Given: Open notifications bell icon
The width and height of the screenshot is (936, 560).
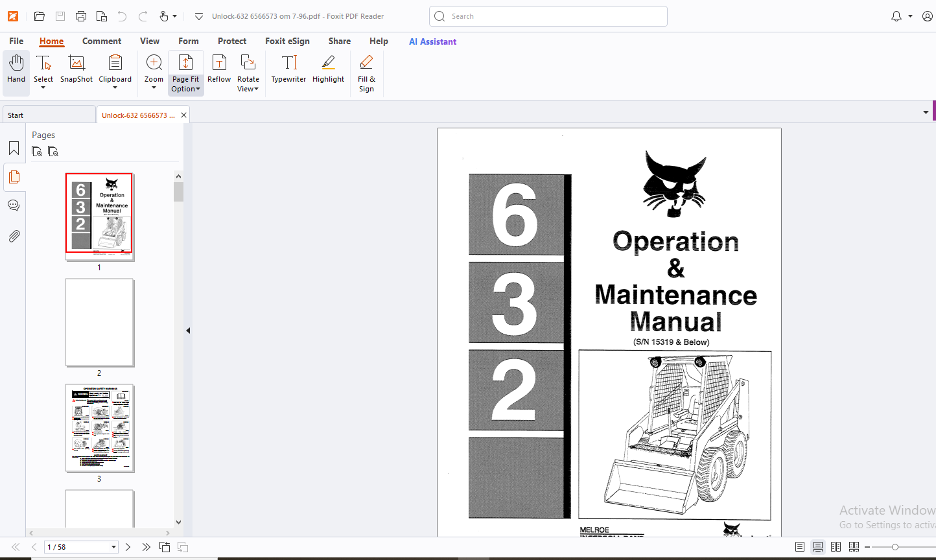Looking at the screenshot, I should click(x=896, y=16).
